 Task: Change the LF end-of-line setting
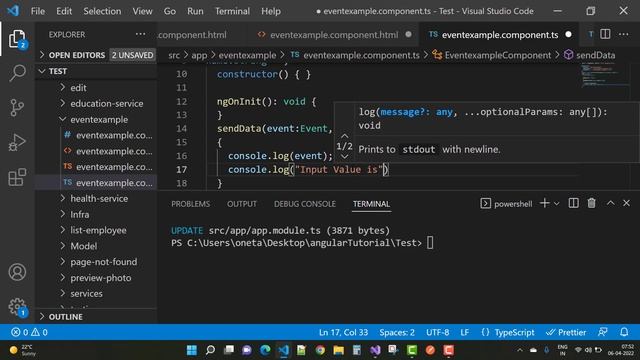click(x=464, y=332)
